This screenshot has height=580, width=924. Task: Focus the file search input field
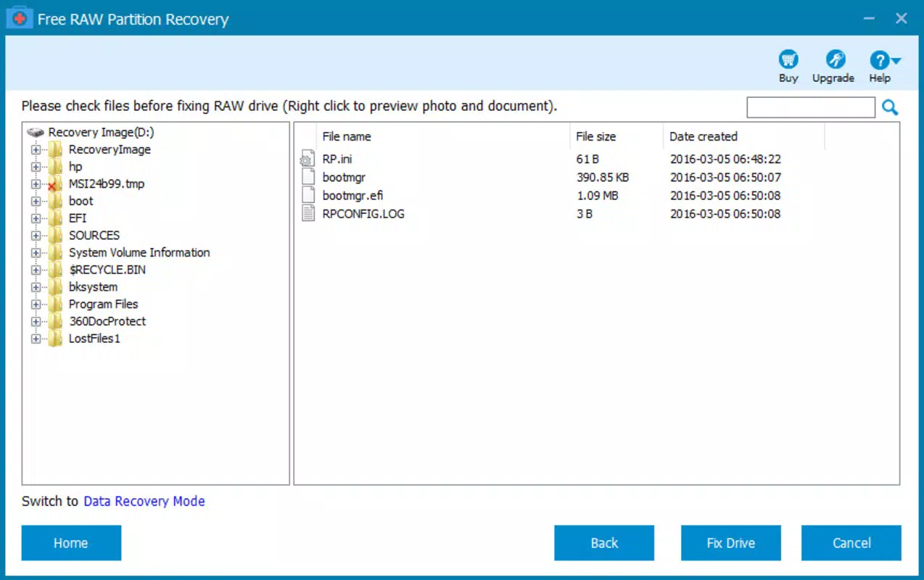tap(811, 107)
